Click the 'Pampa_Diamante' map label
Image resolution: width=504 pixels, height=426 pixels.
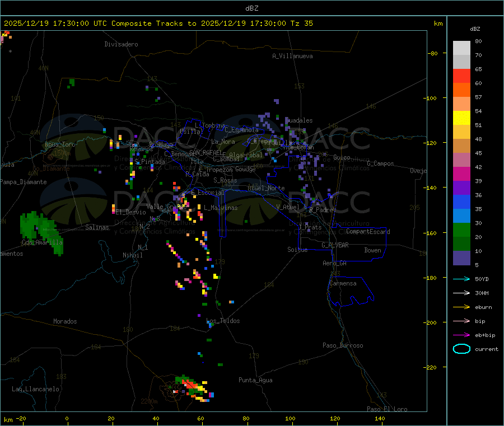24,182
